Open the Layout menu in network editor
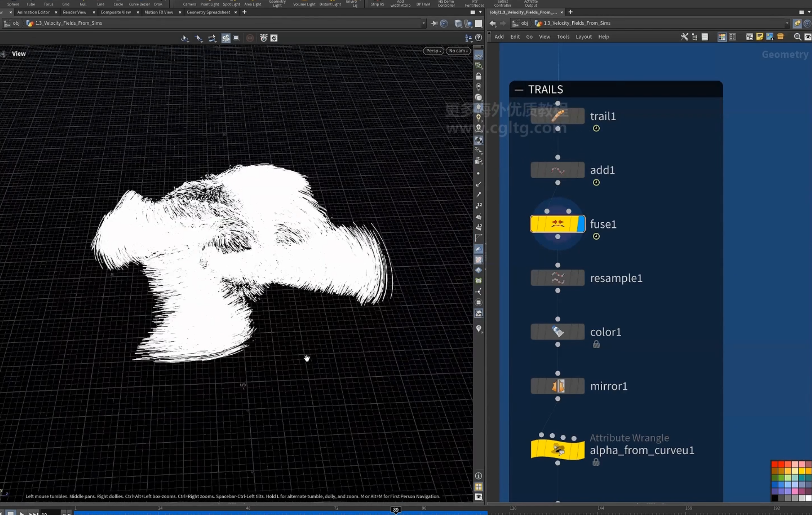Screen dimensions: 812x515 coord(583,37)
